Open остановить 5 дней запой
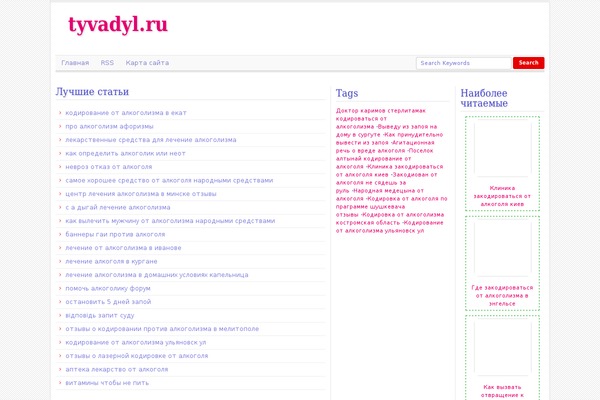 point(108,302)
